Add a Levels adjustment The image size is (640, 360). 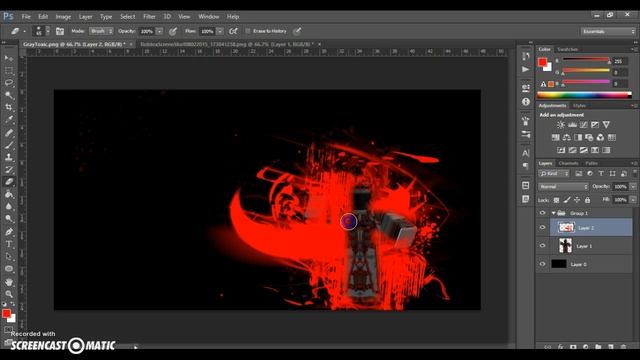(572, 125)
